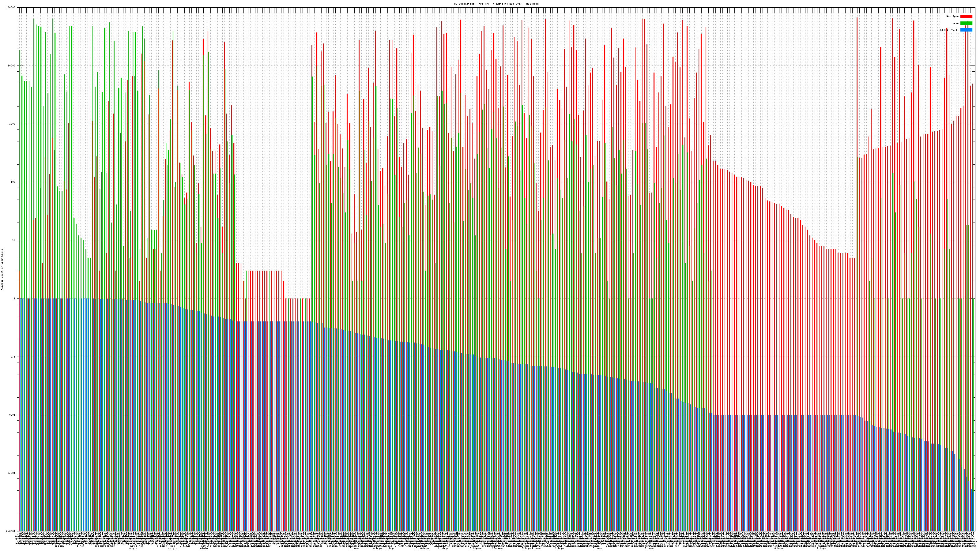Image resolution: width=980 pixels, height=551 pixels.
Task: Select the 'Not Spam' legend label
Action: [953, 16]
